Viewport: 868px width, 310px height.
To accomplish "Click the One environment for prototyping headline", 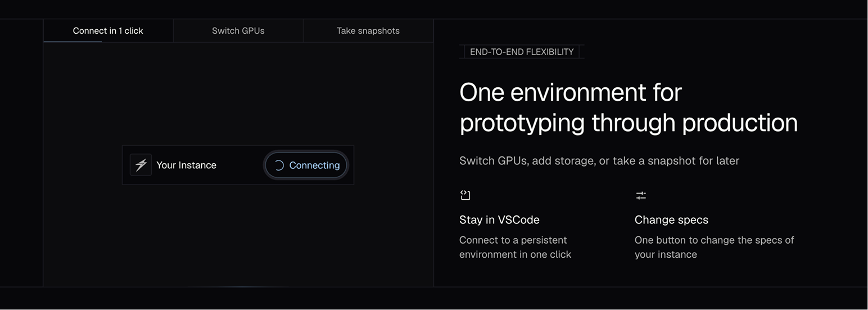I will click(x=629, y=107).
